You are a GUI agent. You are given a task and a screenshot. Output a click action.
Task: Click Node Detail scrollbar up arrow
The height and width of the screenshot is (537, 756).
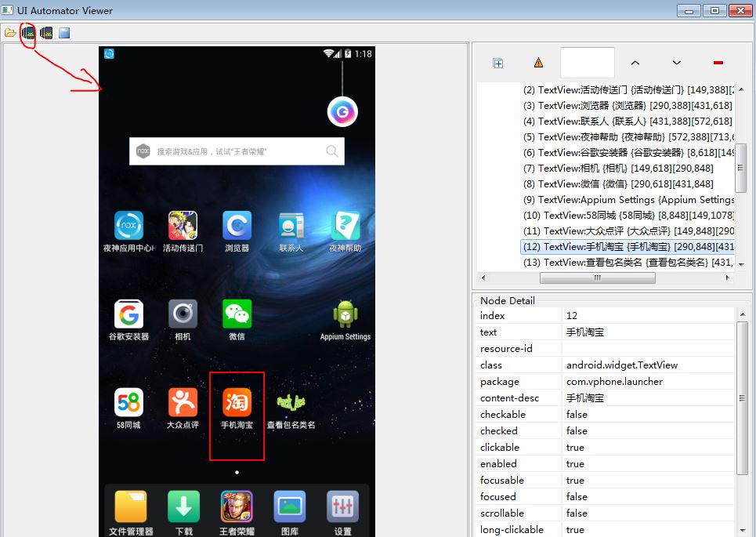tap(742, 314)
